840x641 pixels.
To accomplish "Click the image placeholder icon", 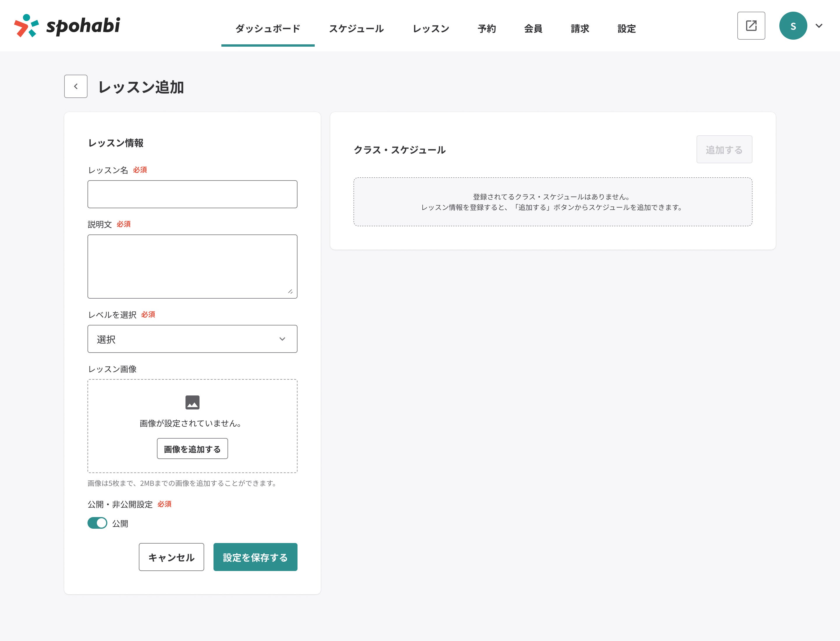I will point(192,402).
